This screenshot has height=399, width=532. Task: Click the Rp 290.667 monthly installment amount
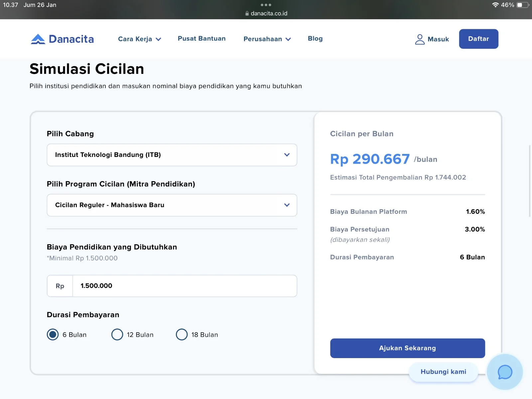coord(370,159)
